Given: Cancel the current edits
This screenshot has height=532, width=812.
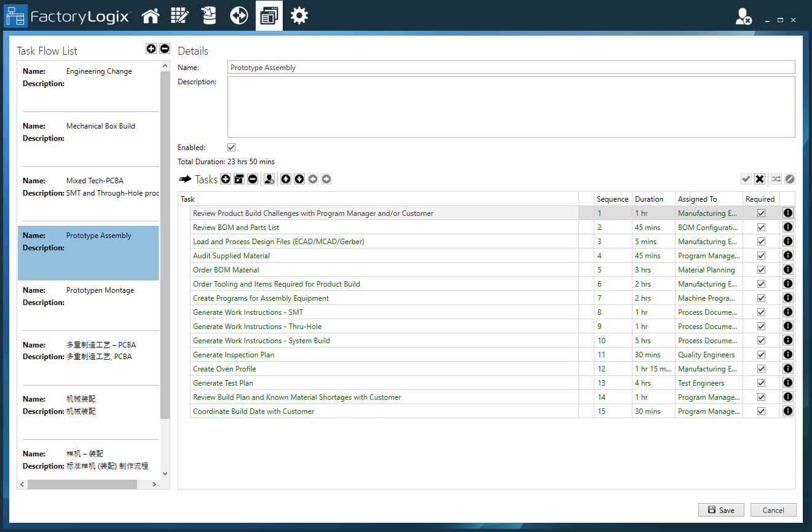Looking at the screenshot, I should click(x=773, y=510).
